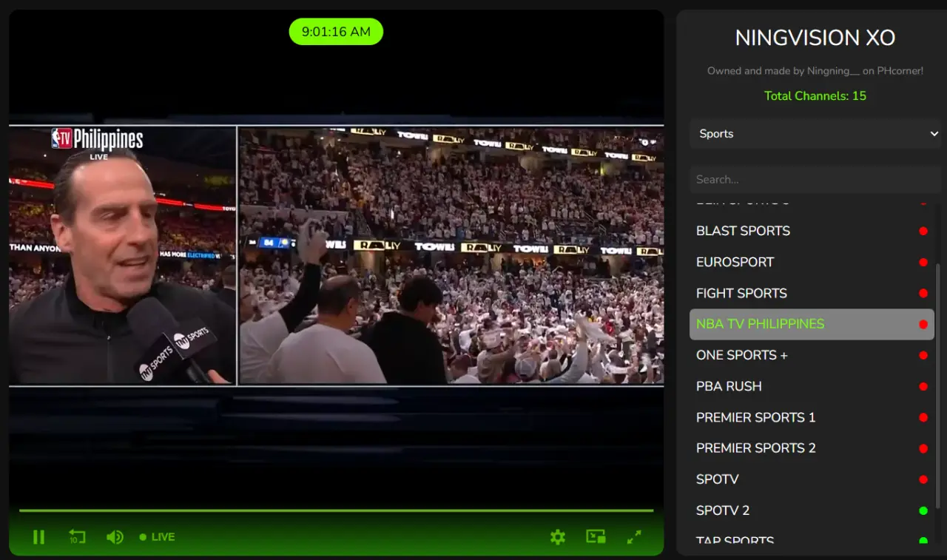Click red dot beside PREMIER SPORTS 1
The height and width of the screenshot is (560, 947).
(x=923, y=417)
